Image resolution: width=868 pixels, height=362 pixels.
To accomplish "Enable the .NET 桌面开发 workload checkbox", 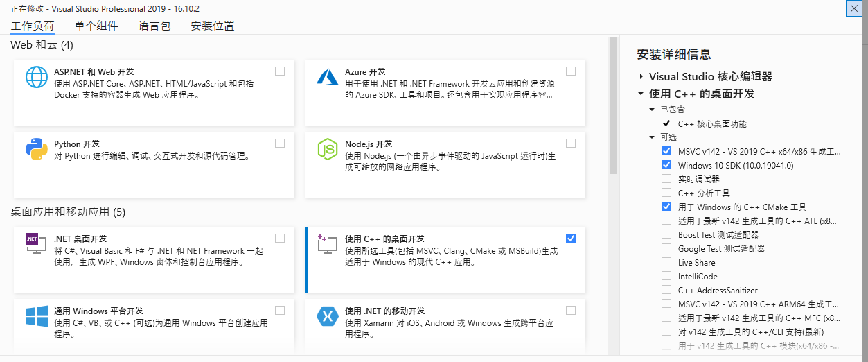I will tap(280, 238).
